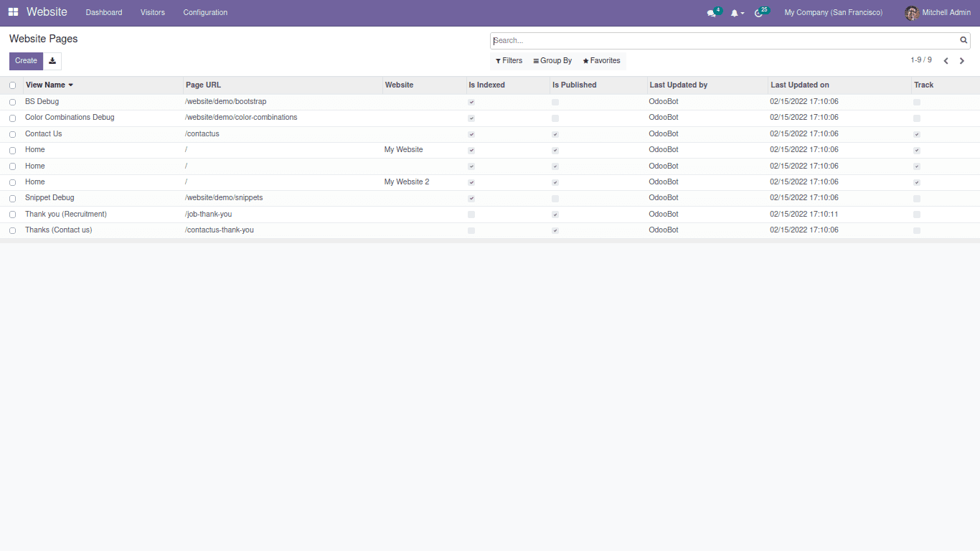Open the apps grid home menu
This screenshot has width=980, height=551.
pos(13,12)
